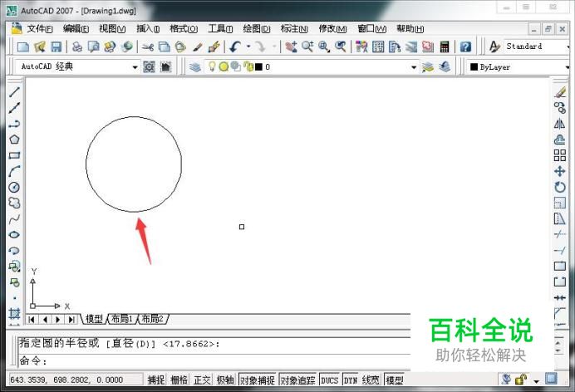The width and height of the screenshot is (575, 392).
Task: Open the 文件(F) menu
Action: point(40,28)
